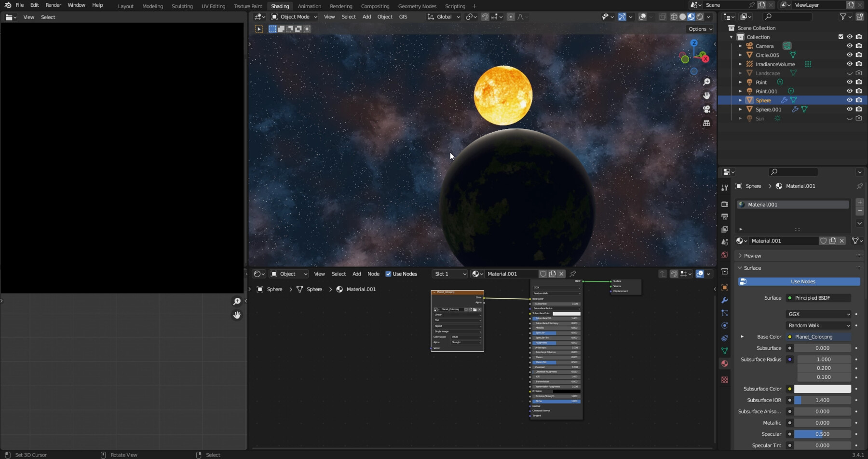Open the GGX distribution dropdown

818,314
